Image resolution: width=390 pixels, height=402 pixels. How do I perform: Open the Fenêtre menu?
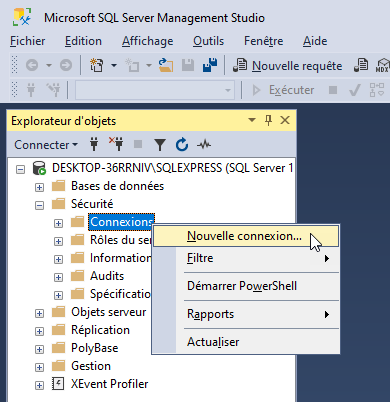point(264,41)
